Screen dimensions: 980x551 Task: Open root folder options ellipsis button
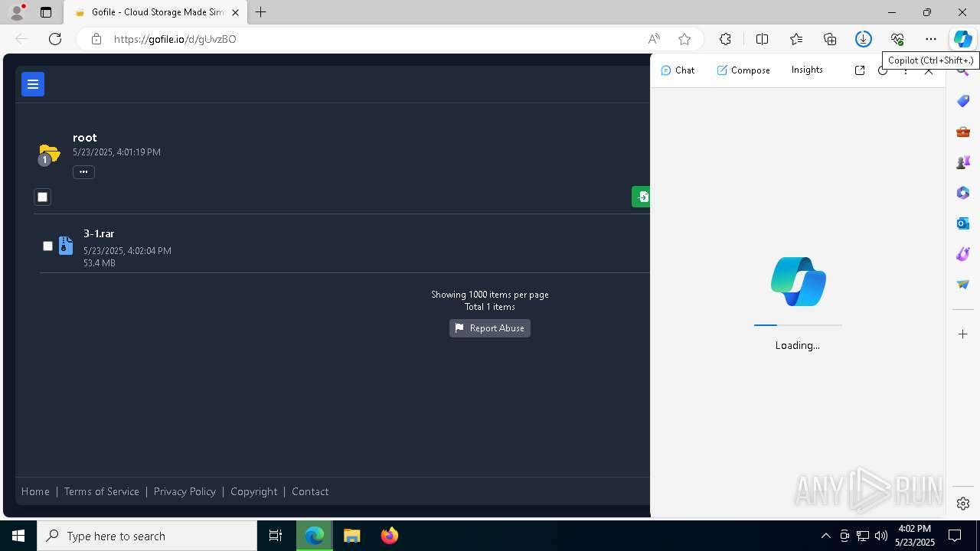click(x=83, y=172)
